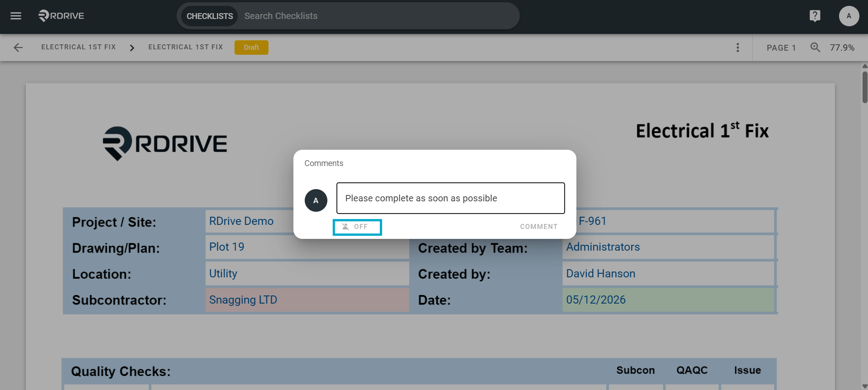The width and height of the screenshot is (868, 390).
Task: Open first ELECTRICAL 1ST FIX breadcrumb
Action: pos(78,47)
